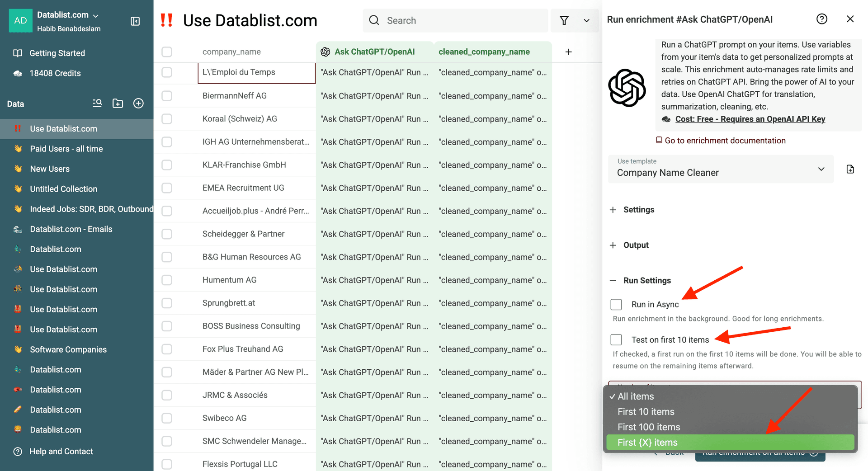
Task: Open the filter funnel icon
Action: tap(564, 20)
